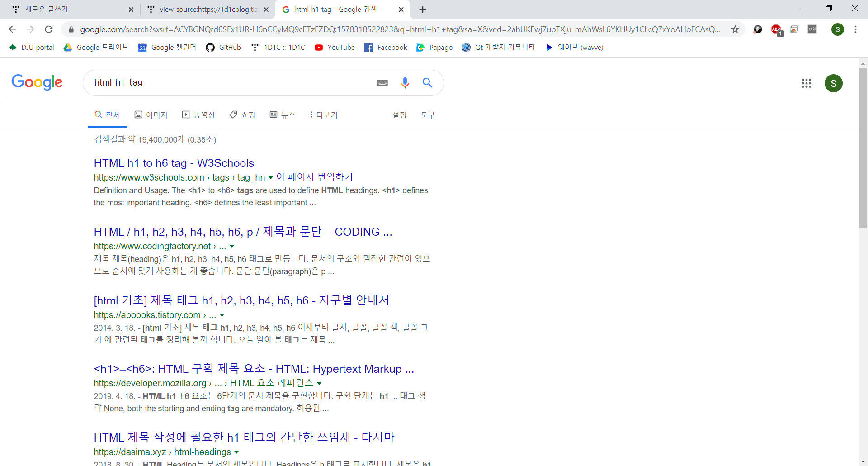Close the view-source tab

[266, 10]
